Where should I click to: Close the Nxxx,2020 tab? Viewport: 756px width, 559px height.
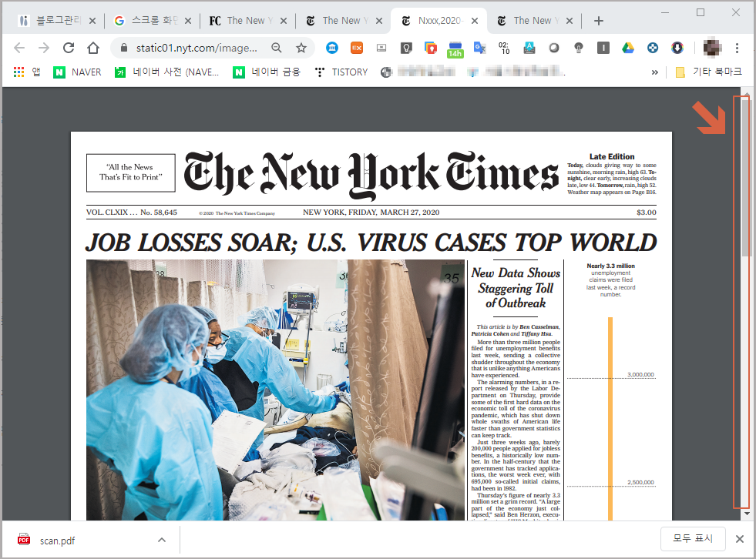[x=475, y=21]
